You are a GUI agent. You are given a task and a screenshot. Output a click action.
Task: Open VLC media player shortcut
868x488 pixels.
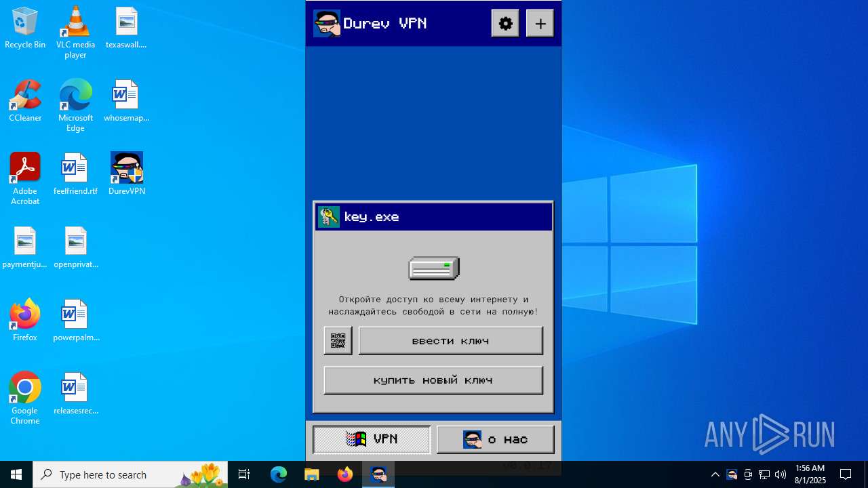pos(75,33)
